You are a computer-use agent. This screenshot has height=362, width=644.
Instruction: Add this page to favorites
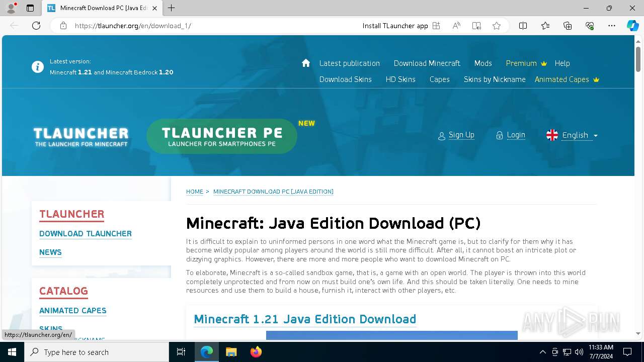click(x=497, y=26)
